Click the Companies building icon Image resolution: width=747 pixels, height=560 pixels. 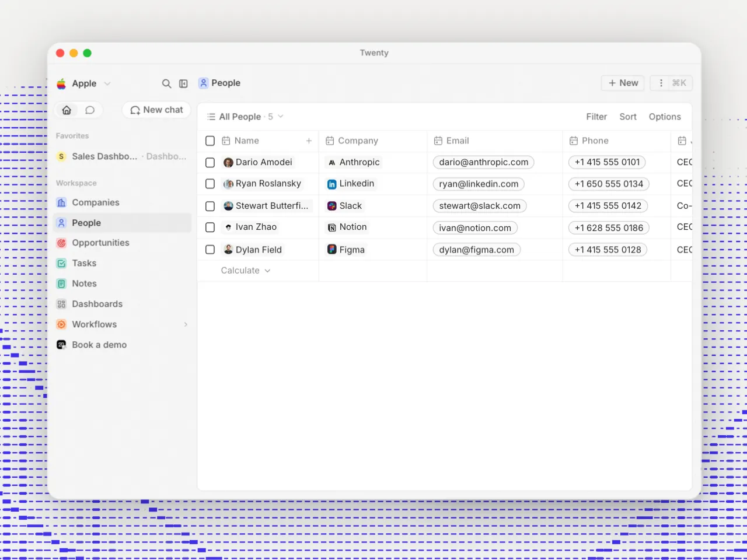[x=61, y=202]
